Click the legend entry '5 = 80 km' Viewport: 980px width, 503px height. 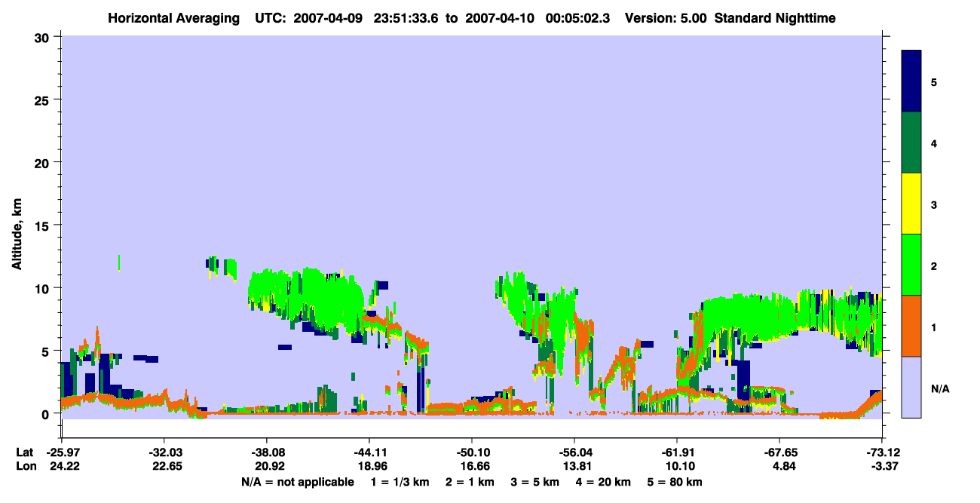click(x=676, y=482)
